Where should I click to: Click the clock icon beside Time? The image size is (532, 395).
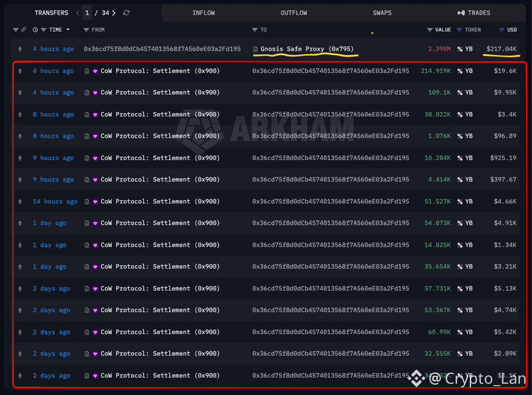pyautogui.click(x=35, y=30)
